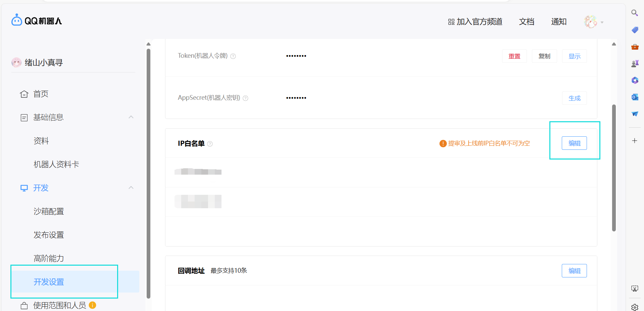Select 发布设置 in the sidebar
The width and height of the screenshot is (644, 311).
[x=49, y=235]
